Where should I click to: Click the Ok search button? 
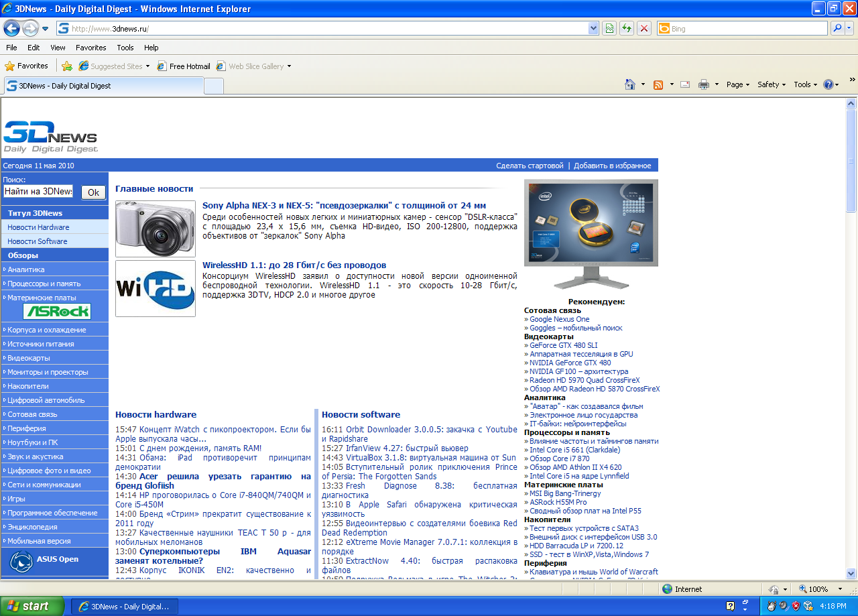click(x=93, y=192)
